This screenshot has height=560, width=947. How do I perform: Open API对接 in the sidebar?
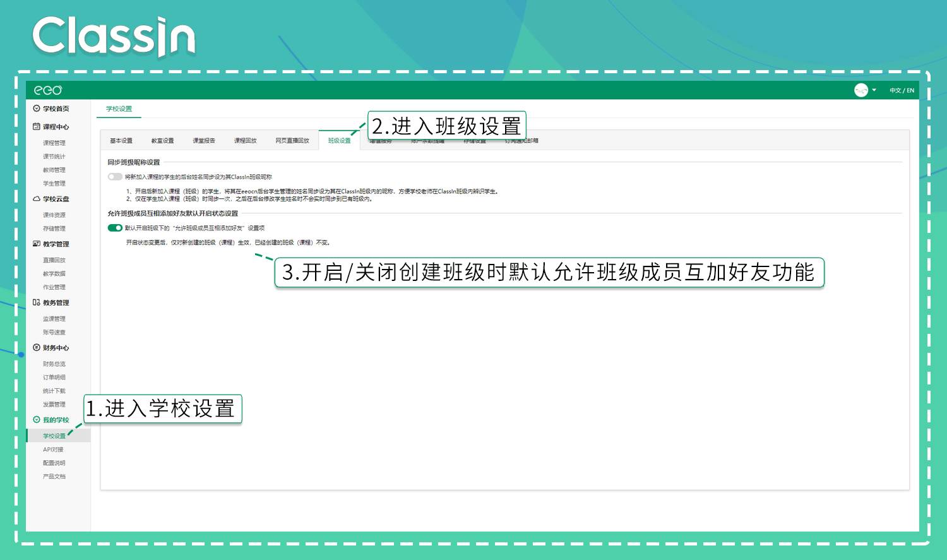[x=53, y=450]
